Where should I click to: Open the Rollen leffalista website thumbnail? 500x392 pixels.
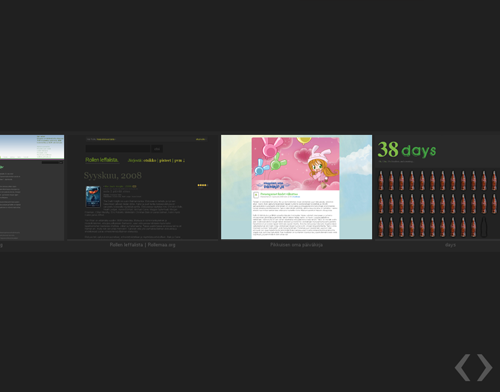coord(143,187)
